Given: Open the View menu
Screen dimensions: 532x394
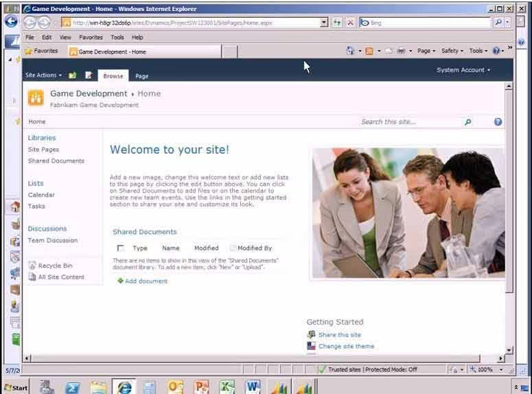Looking at the screenshot, I should [65, 37].
